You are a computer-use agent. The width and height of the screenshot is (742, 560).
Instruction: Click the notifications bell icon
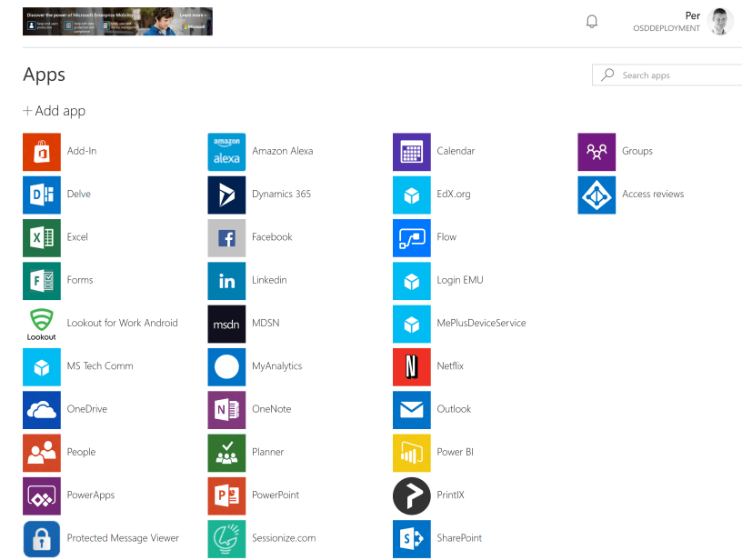point(592,22)
